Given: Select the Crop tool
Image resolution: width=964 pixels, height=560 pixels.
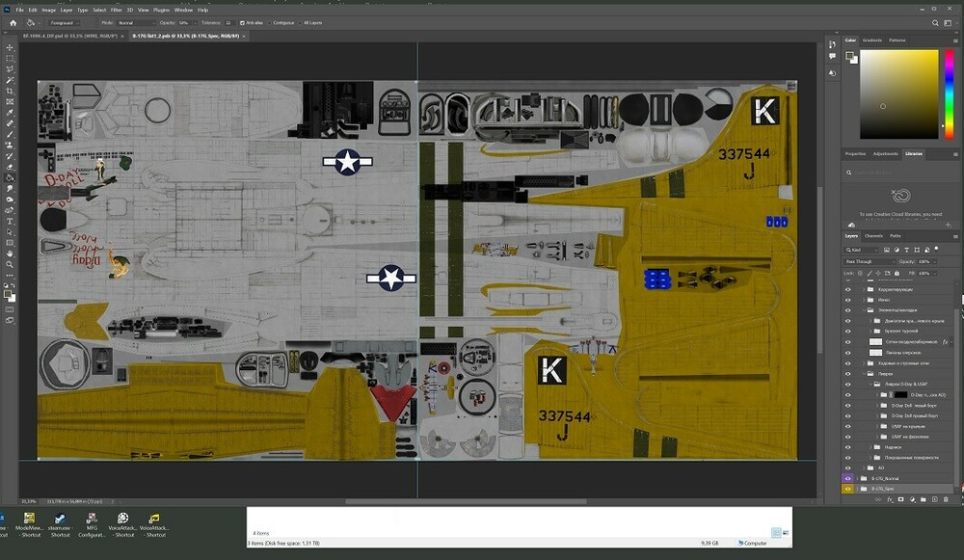Looking at the screenshot, I should pos(9,89).
